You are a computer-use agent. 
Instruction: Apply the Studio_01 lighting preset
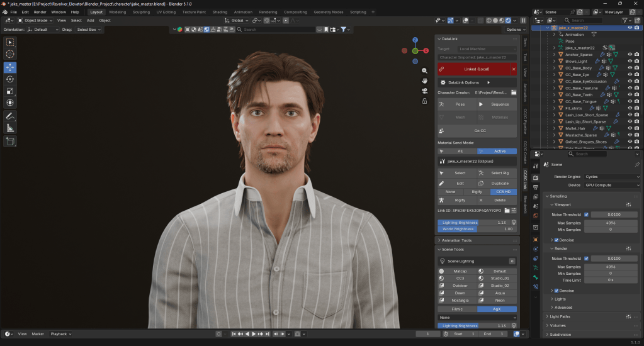497,278
